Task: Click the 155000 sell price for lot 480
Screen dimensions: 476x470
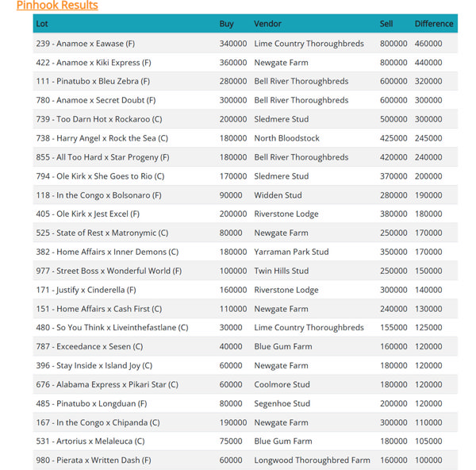Action: [393, 328]
